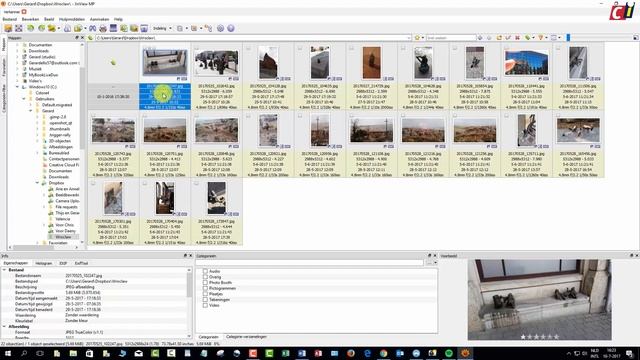The height and width of the screenshot is (360, 640).
Task: Click the round blue About icon
Action: pos(231,28)
